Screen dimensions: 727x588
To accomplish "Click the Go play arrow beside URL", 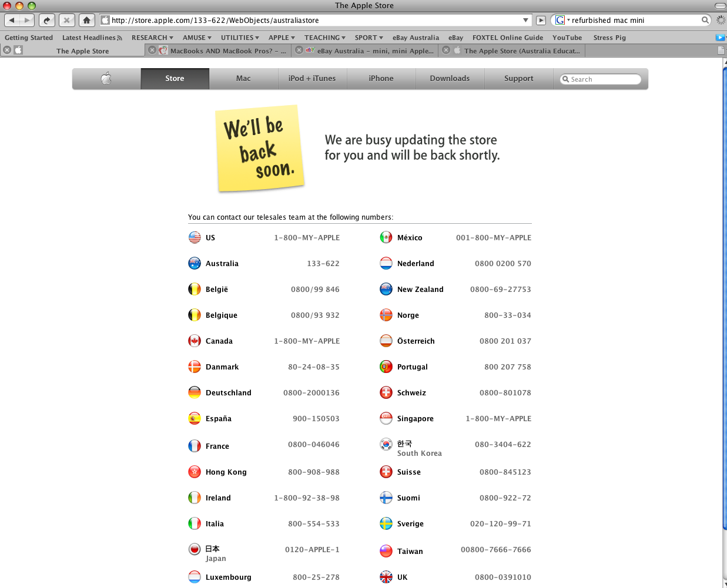I will pos(541,20).
